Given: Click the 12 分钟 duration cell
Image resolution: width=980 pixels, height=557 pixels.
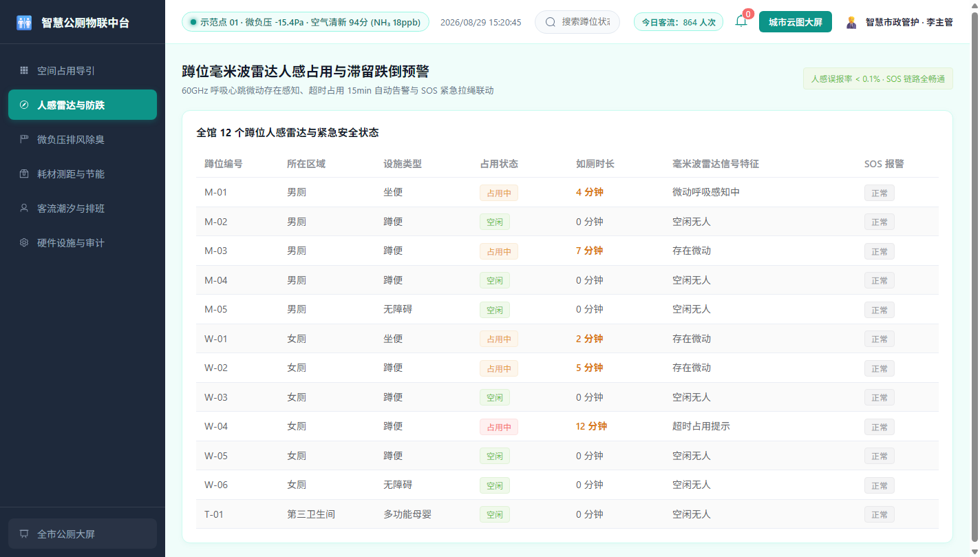Looking at the screenshot, I should pos(591,426).
